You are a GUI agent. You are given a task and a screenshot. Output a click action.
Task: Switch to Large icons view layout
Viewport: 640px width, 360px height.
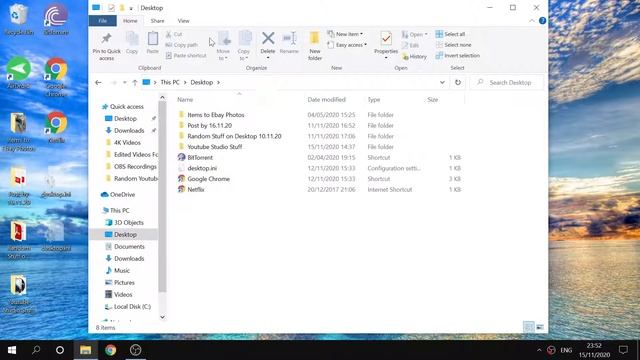pos(540,327)
